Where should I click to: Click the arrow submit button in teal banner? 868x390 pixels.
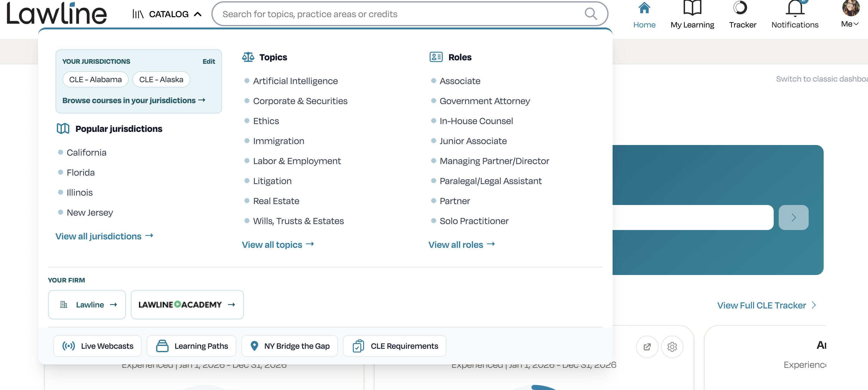[x=793, y=217]
